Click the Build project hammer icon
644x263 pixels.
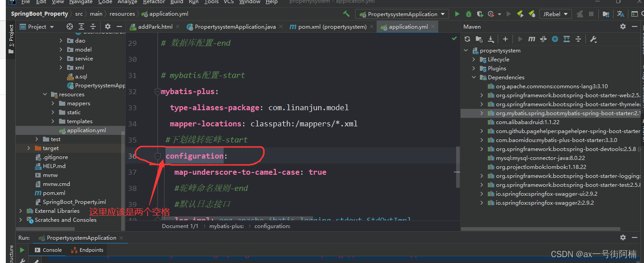click(346, 14)
